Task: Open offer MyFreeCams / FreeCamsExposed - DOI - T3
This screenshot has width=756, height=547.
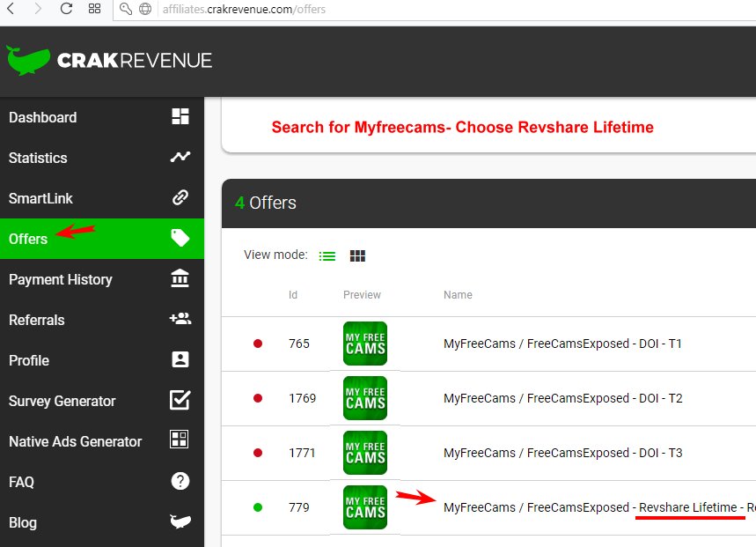Action: click(x=563, y=453)
